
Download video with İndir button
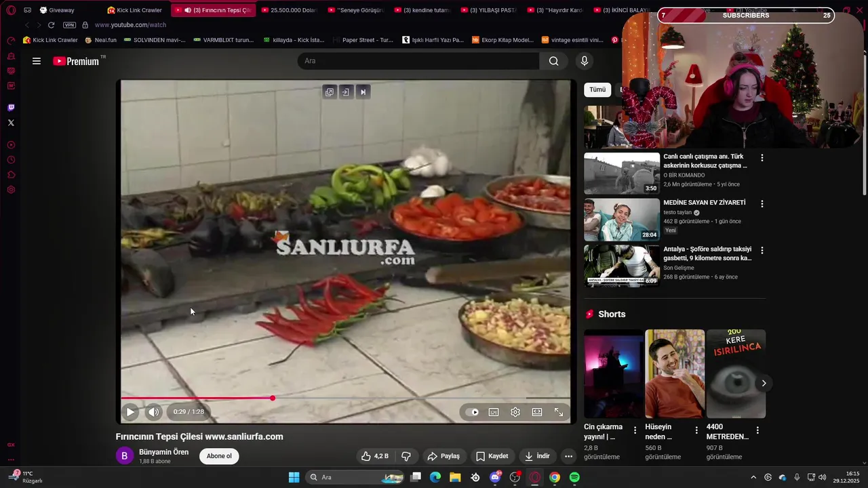click(x=537, y=456)
